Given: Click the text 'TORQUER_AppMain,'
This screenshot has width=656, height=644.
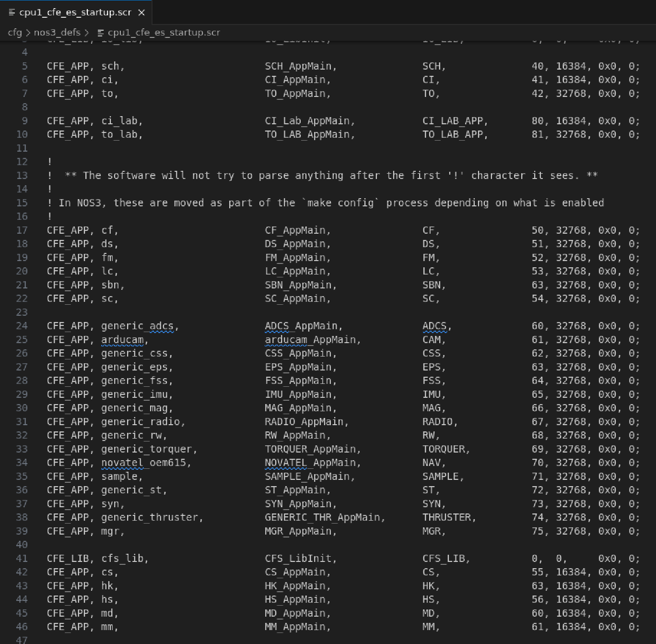Looking at the screenshot, I should click(x=313, y=449).
